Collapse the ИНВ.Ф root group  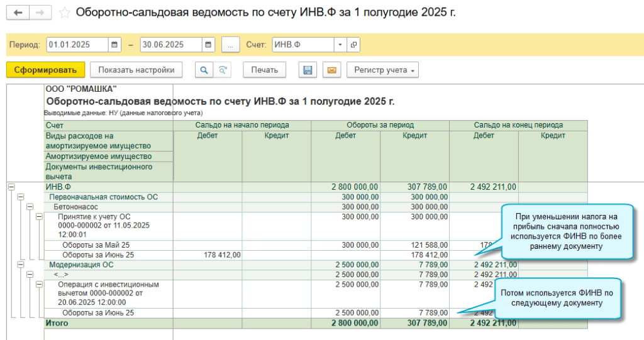[x=11, y=187]
